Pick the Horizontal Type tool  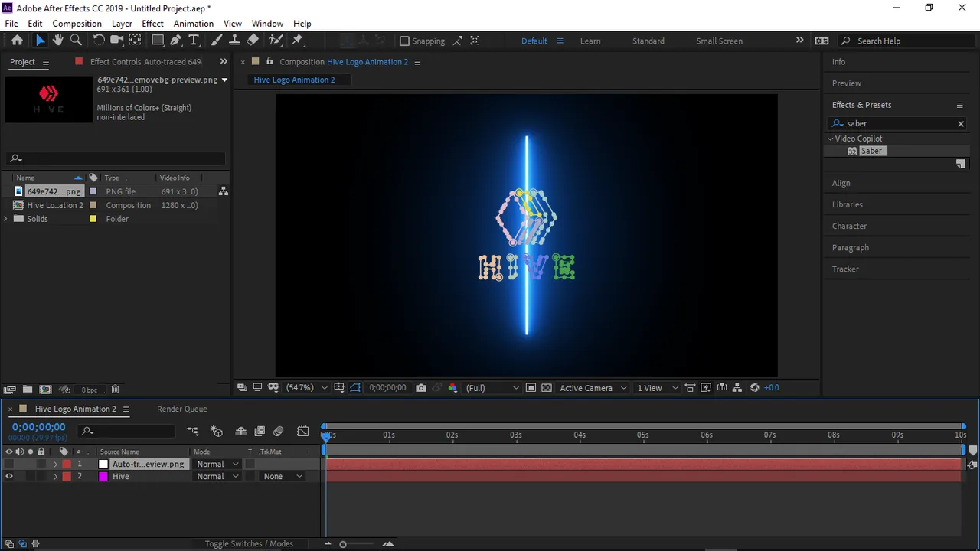[x=194, y=41]
